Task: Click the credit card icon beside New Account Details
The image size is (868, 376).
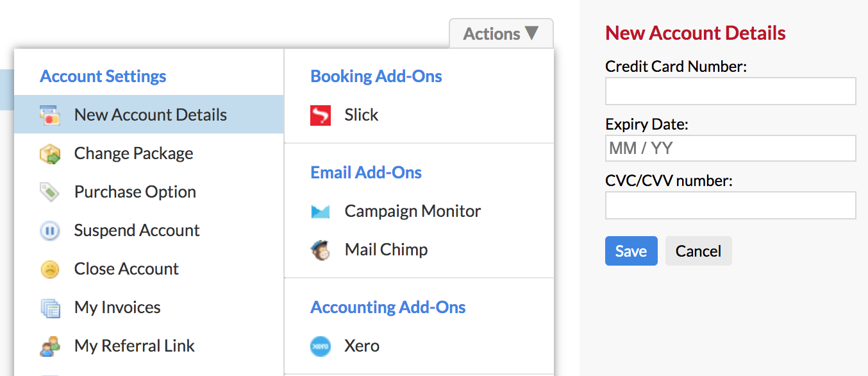Action: pos(50,115)
